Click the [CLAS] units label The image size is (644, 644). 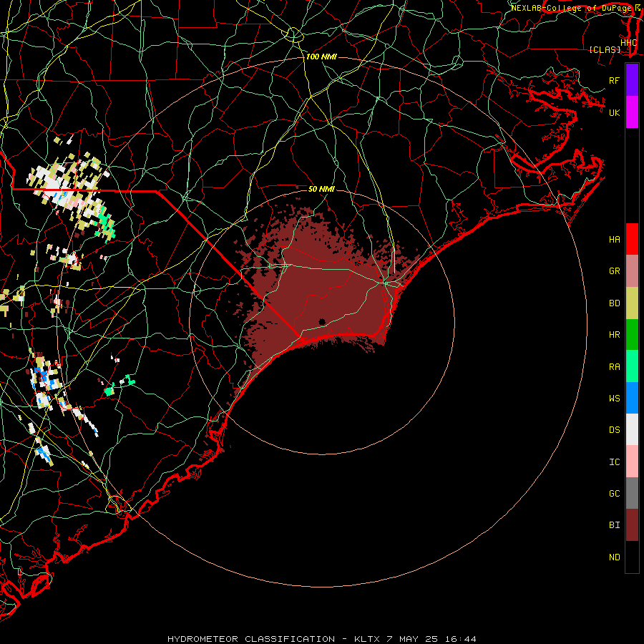coord(605,49)
